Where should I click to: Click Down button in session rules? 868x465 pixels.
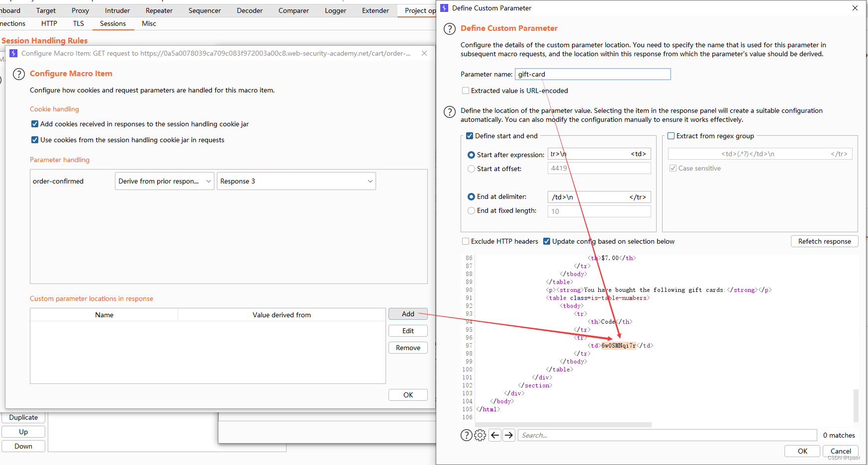[x=23, y=446]
